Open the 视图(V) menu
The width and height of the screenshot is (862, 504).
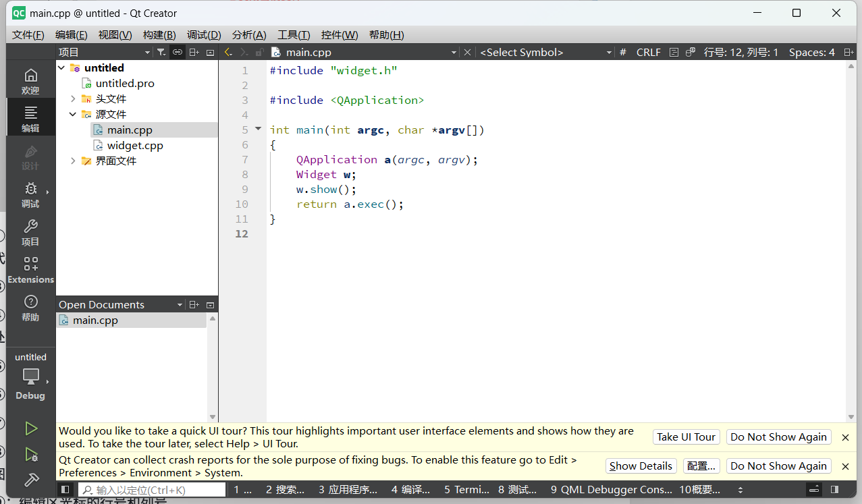pos(115,35)
